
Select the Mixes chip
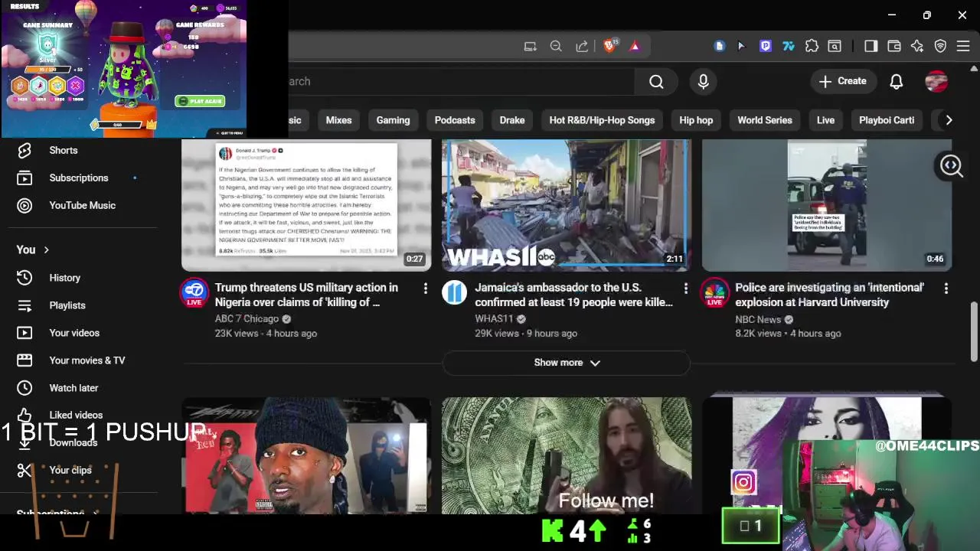pyautogui.click(x=338, y=120)
